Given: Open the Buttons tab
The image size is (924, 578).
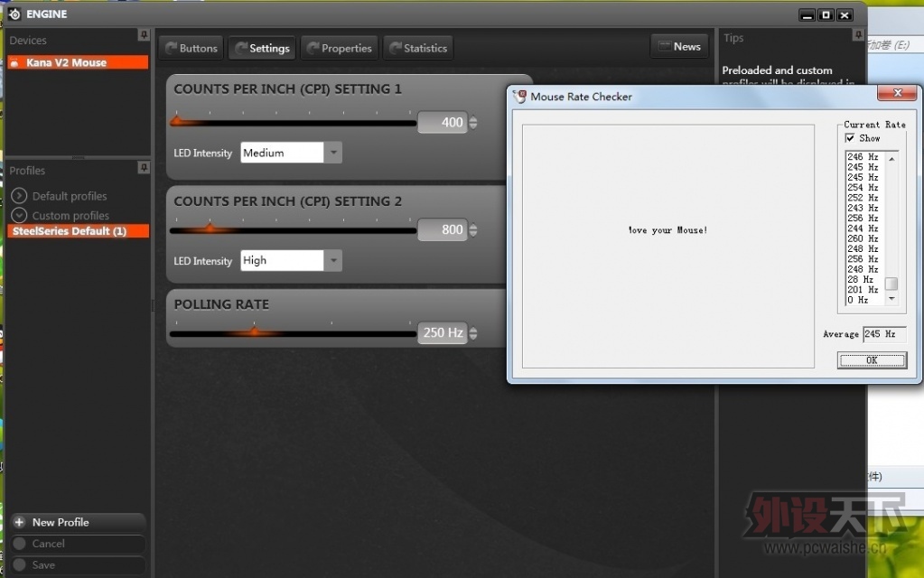Looking at the screenshot, I should pos(191,48).
